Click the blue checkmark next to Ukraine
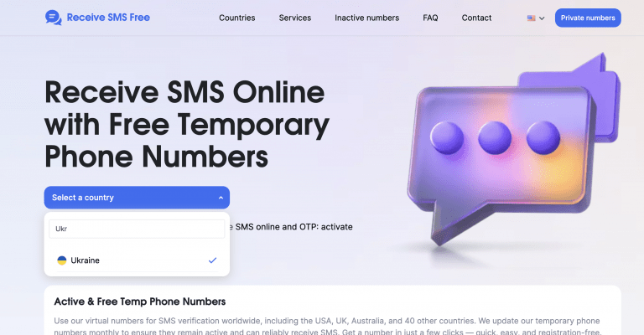644x335 pixels. pos(212,260)
